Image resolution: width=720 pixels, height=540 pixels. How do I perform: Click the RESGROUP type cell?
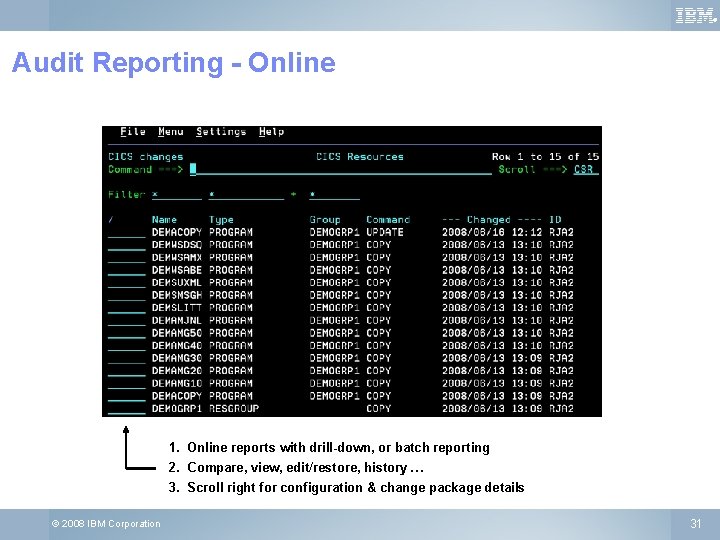click(x=234, y=409)
